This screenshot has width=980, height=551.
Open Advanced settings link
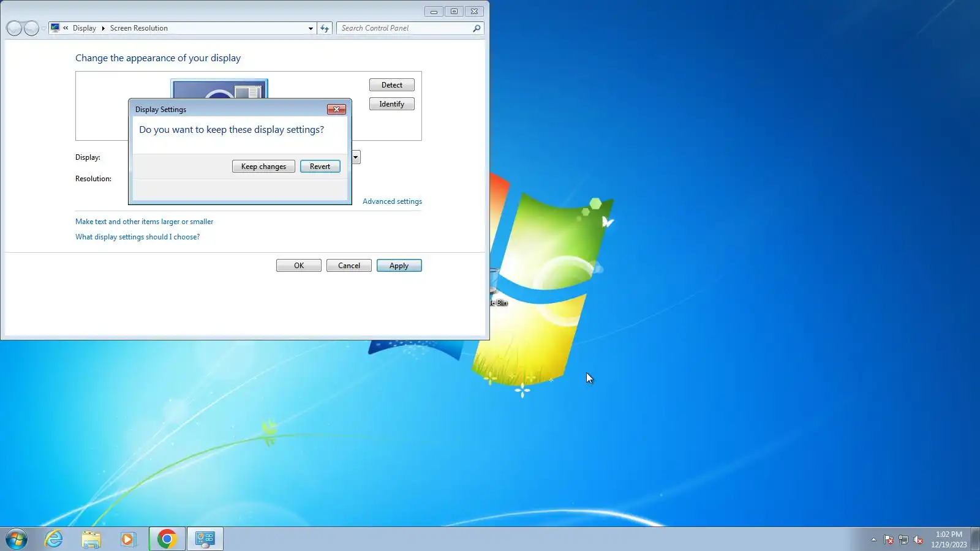392,201
